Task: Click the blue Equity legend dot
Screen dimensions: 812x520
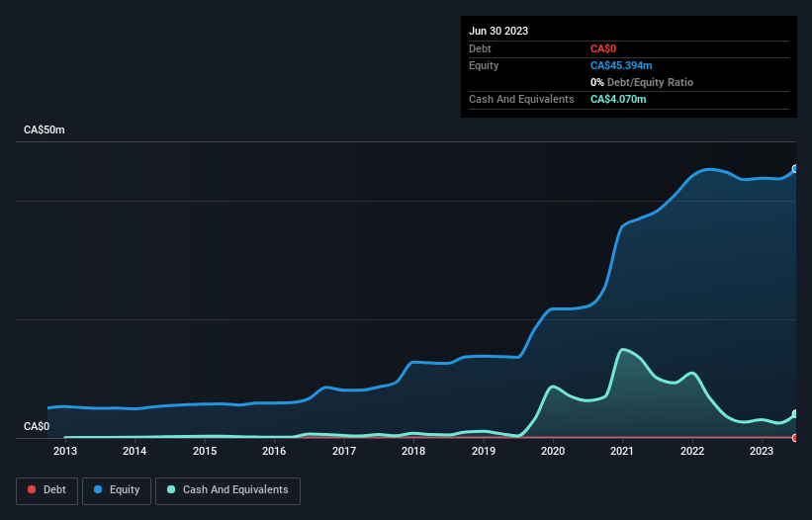Action: pos(97,489)
